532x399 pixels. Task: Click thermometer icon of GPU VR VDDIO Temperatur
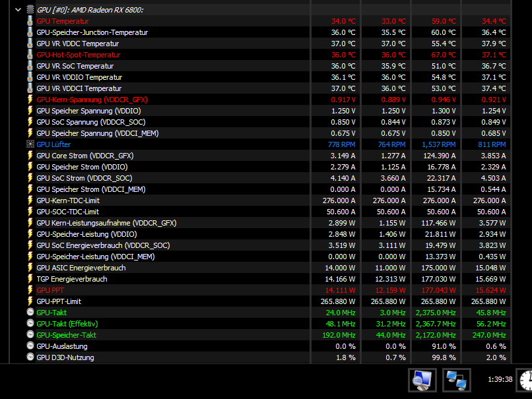point(30,77)
